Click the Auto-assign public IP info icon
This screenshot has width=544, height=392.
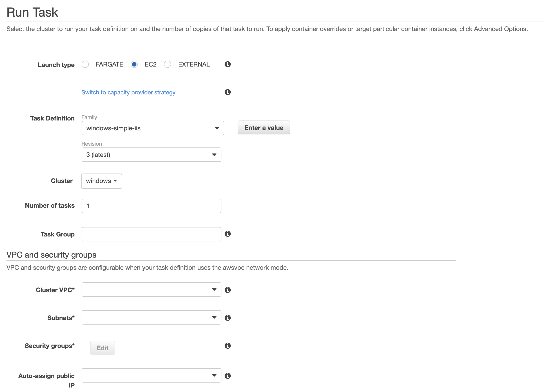pos(227,376)
